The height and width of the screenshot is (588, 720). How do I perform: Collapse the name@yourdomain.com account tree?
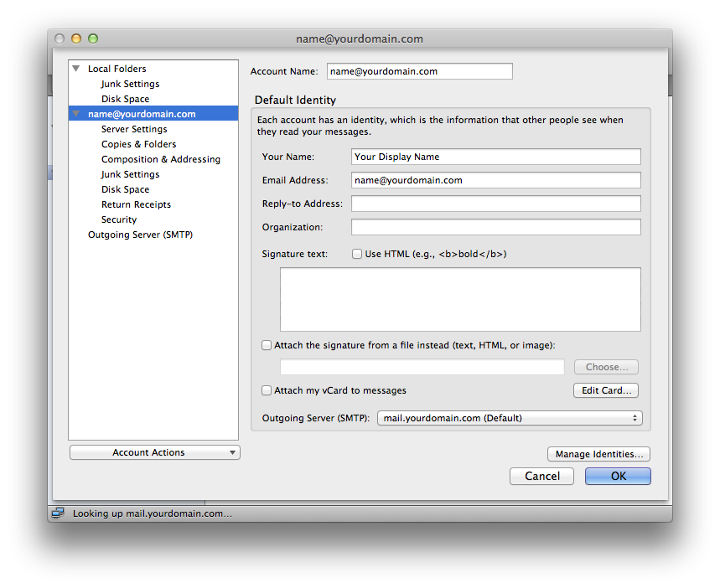click(x=76, y=113)
